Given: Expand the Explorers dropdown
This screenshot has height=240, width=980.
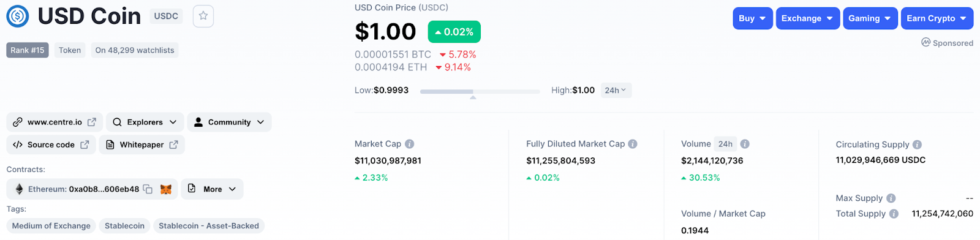Looking at the screenshot, I should [145, 122].
